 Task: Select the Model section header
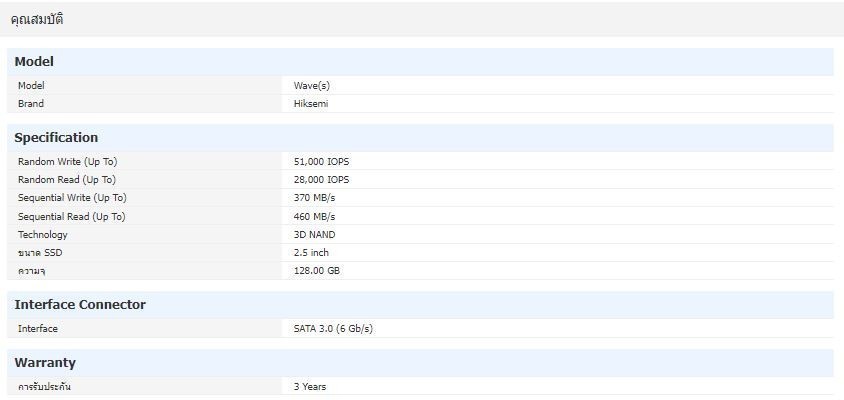tap(34, 62)
